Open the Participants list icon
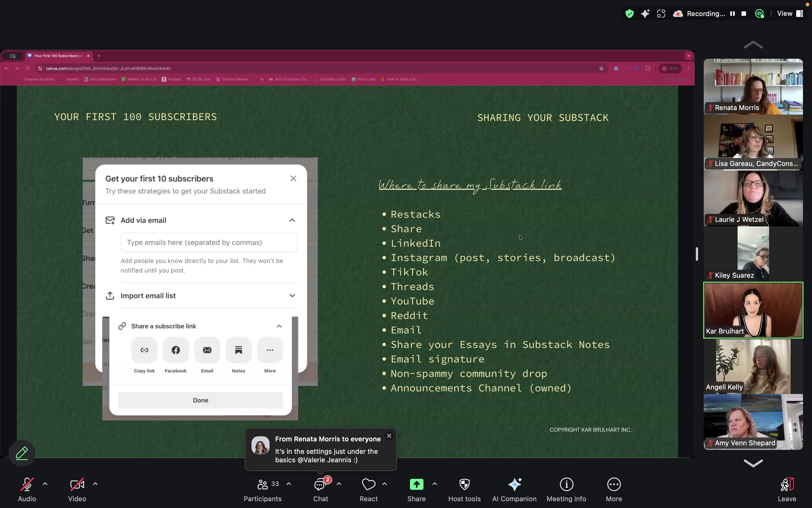The height and width of the screenshot is (508, 812). point(262,485)
